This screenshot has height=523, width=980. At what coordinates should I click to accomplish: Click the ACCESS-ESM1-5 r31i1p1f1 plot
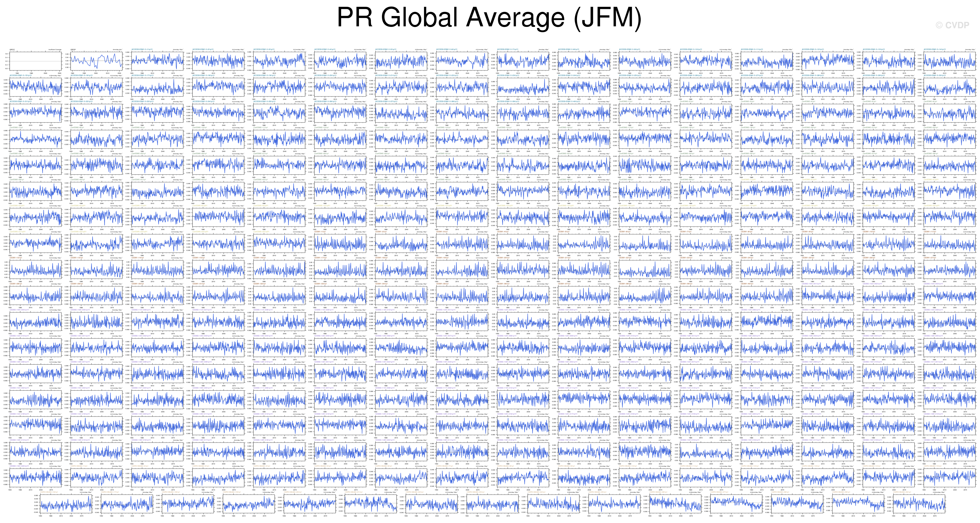pyautogui.click(x=35, y=113)
